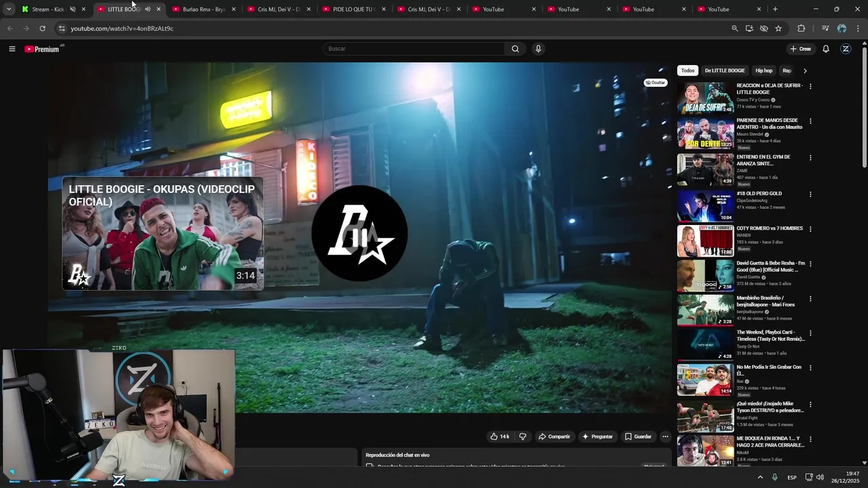868x488 pixels.
Task: Open options for PARENSE DE MANOS video
Action: click(x=810, y=121)
